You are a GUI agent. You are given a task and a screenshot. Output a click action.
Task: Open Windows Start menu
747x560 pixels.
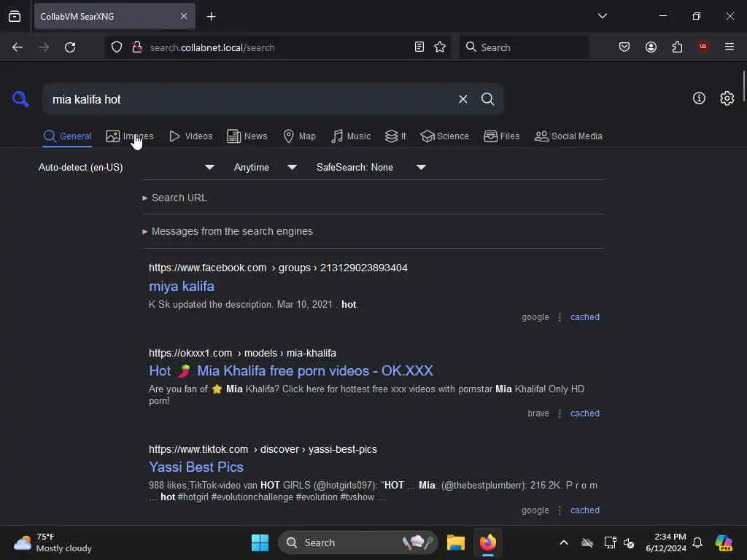(x=260, y=542)
